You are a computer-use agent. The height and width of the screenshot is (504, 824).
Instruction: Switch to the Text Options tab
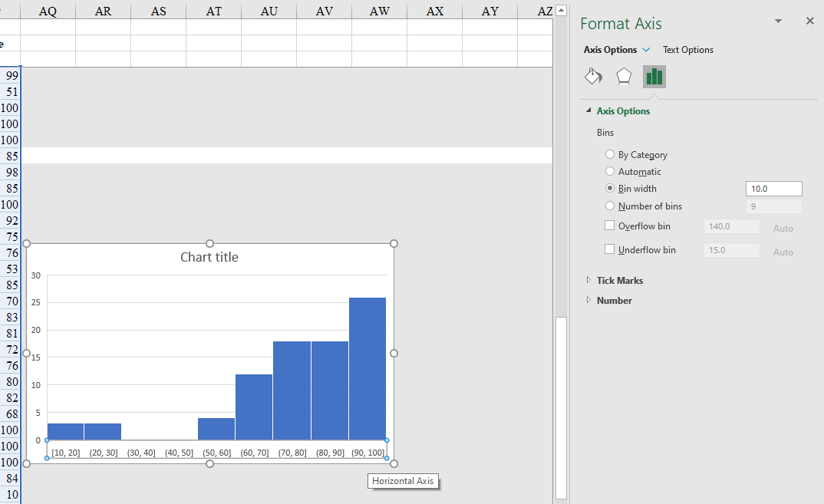click(687, 49)
